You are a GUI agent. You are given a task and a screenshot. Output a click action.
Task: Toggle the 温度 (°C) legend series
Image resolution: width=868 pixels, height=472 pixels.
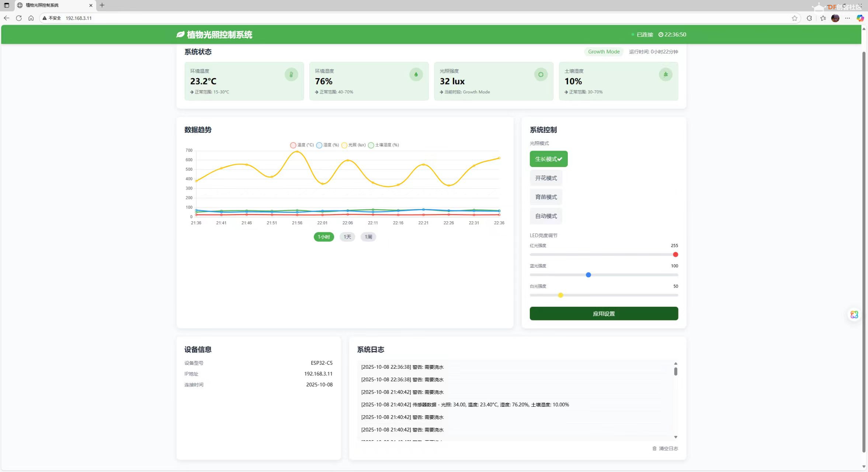[x=302, y=145]
